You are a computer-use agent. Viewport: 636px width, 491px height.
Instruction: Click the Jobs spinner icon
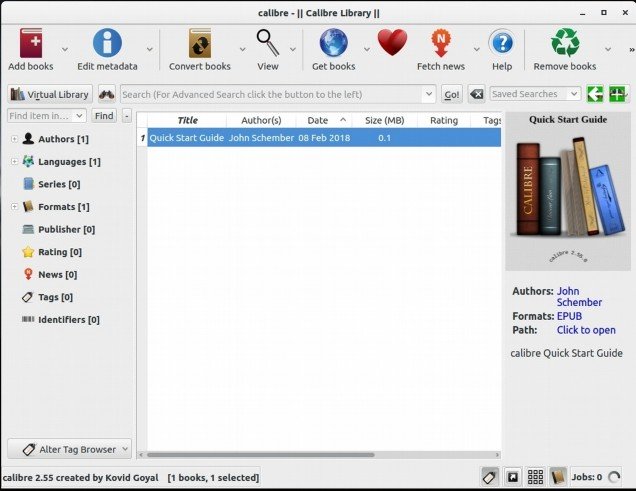pos(614,477)
